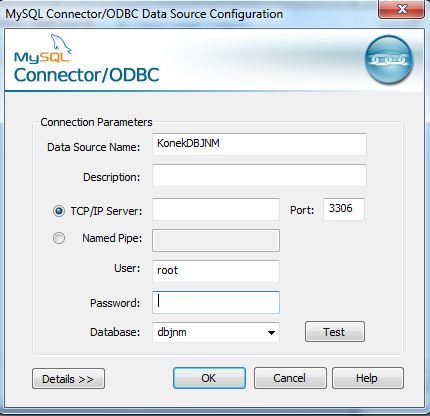Open the Database dropdown arrow

click(271, 332)
